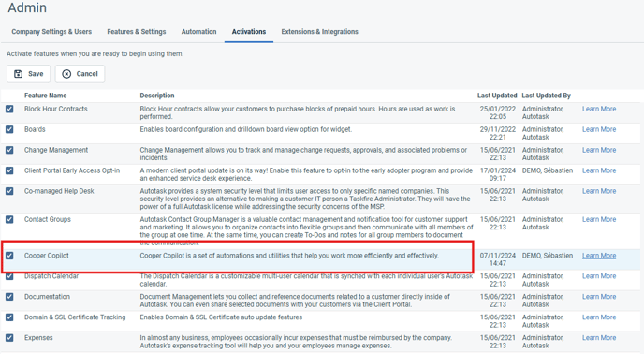Open Learn More for Expenses
The width and height of the screenshot is (644, 354).
(x=599, y=338)
